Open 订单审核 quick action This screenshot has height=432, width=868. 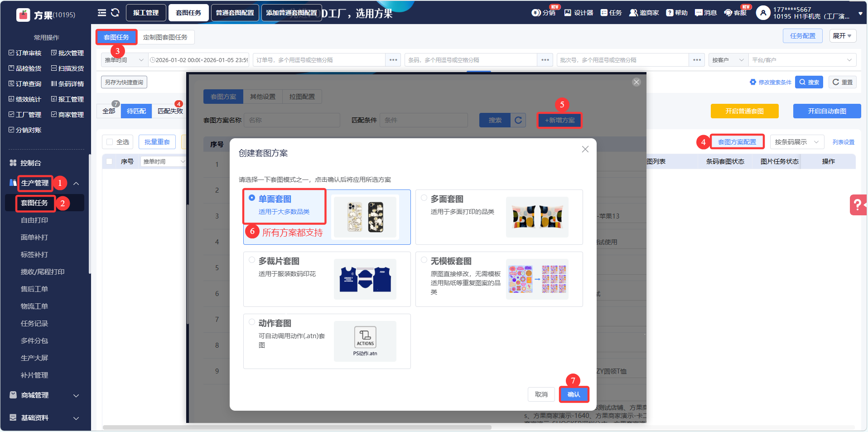click(25, 53)
